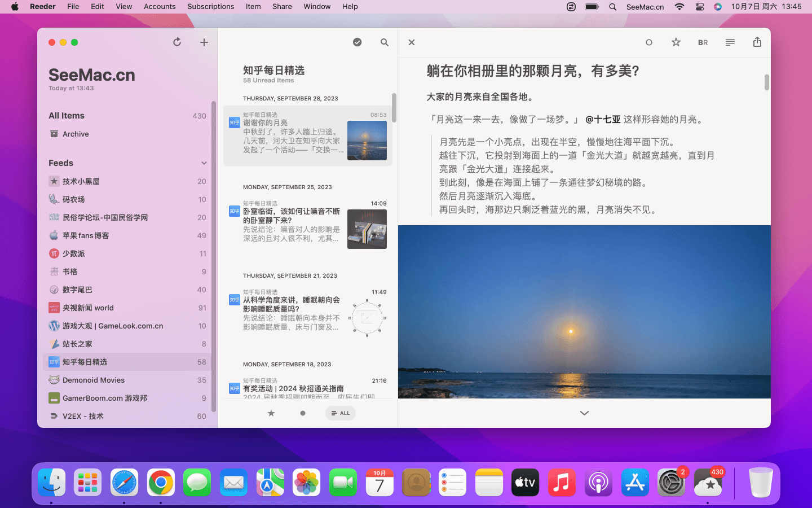
Task: Open the Archive folder
Action: [76, 134]
